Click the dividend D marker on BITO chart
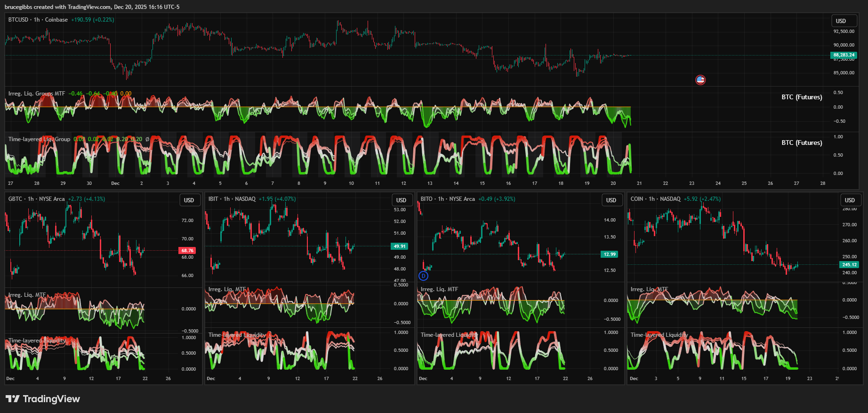 424,276
